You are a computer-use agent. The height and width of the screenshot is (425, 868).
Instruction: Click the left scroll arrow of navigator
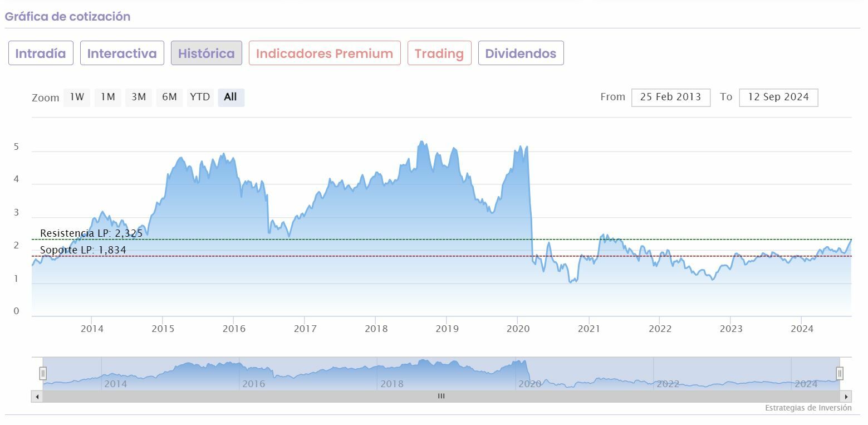[37, 397]
